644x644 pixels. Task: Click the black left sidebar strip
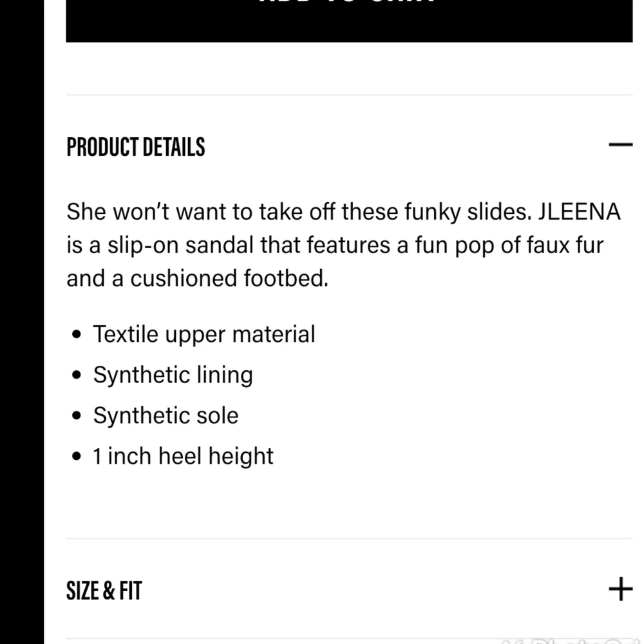[x=22, y=322]
